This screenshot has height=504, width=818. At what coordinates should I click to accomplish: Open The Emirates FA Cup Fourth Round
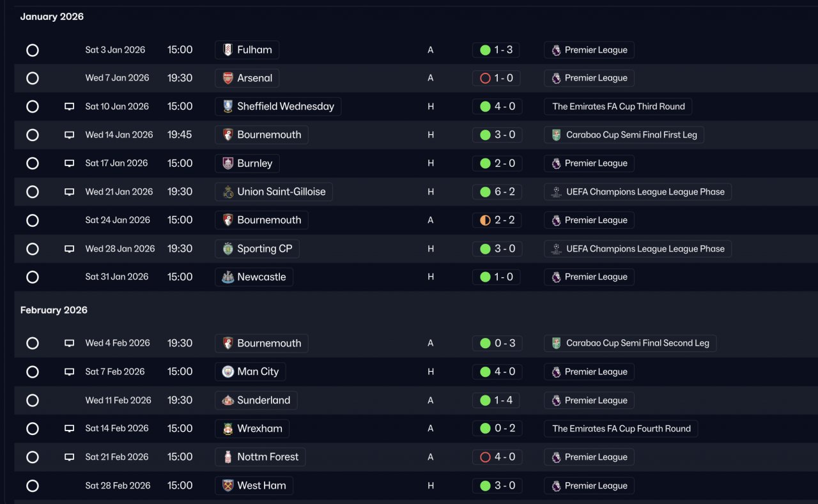coord(621,429)
